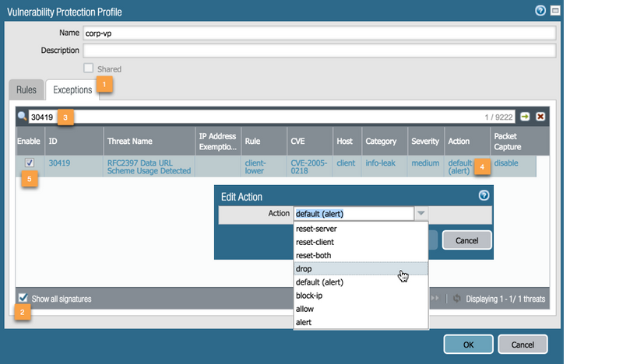Select reset-both in the Action list

click(313, 255)
